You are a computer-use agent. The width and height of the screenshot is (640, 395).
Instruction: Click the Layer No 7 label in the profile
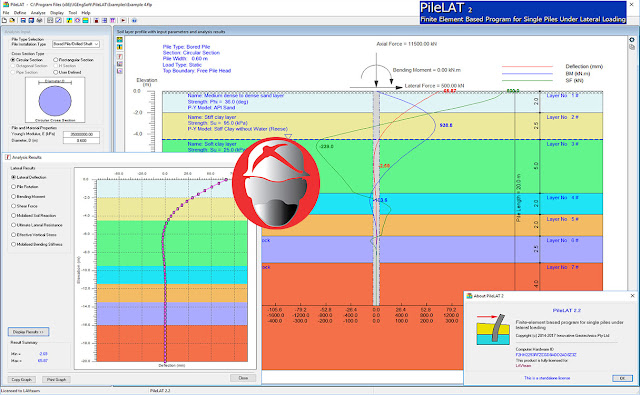[x=562, y=267]
